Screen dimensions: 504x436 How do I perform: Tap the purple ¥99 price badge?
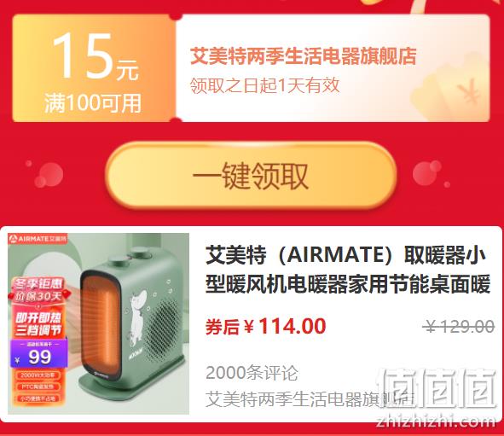[39, 354]
